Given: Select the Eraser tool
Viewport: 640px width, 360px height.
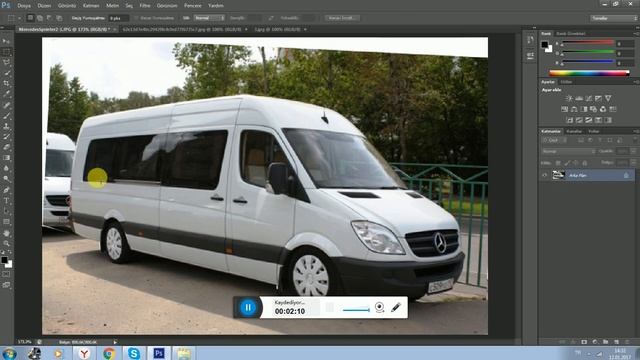Looking at the screenshot, I should click(7, 147).
